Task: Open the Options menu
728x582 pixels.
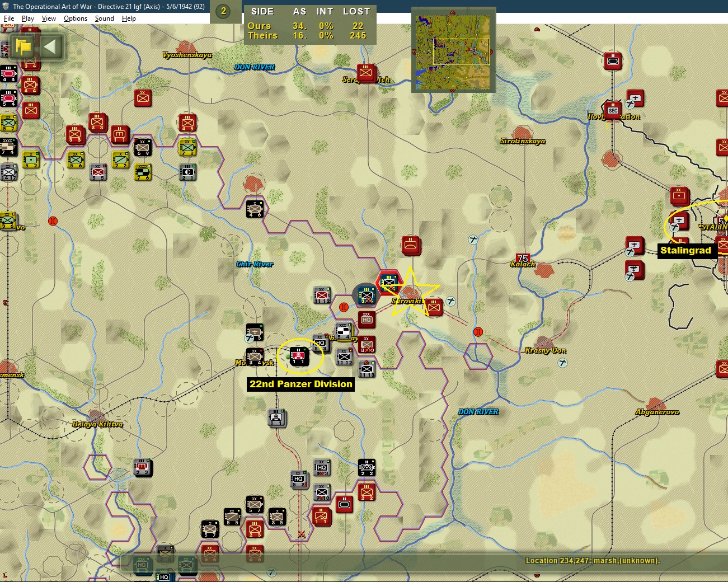Action: [x=76, y=18]
